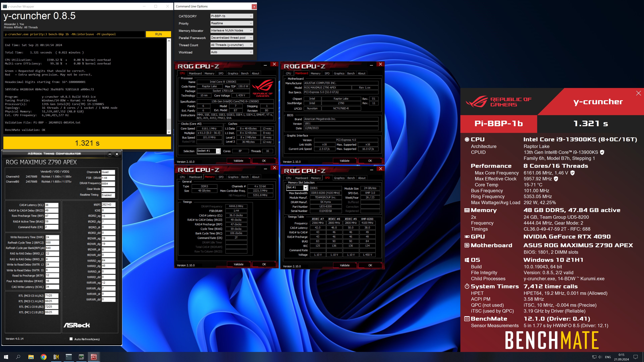Click the Pi-BBP-1b result label in BenchMate
The width and height of the screenshot is (644, 362).
pyautogui.click(x=498, y=124)
